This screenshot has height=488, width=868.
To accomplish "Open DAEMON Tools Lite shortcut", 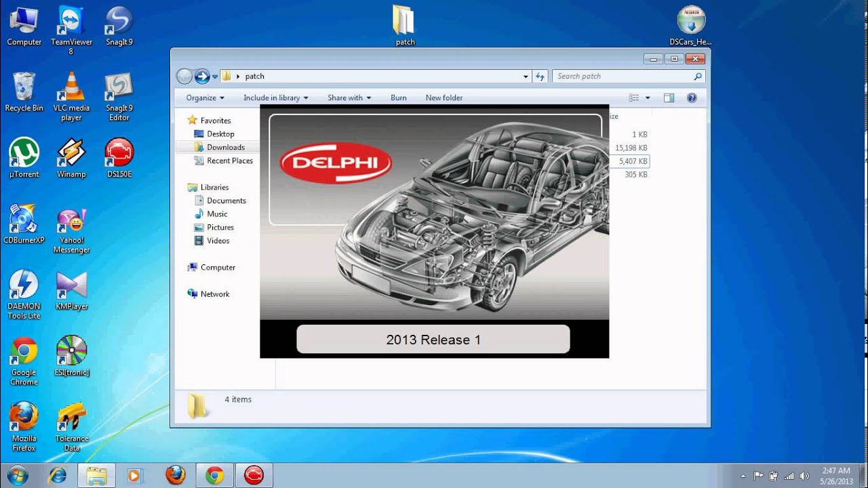I will coord(24,289).
